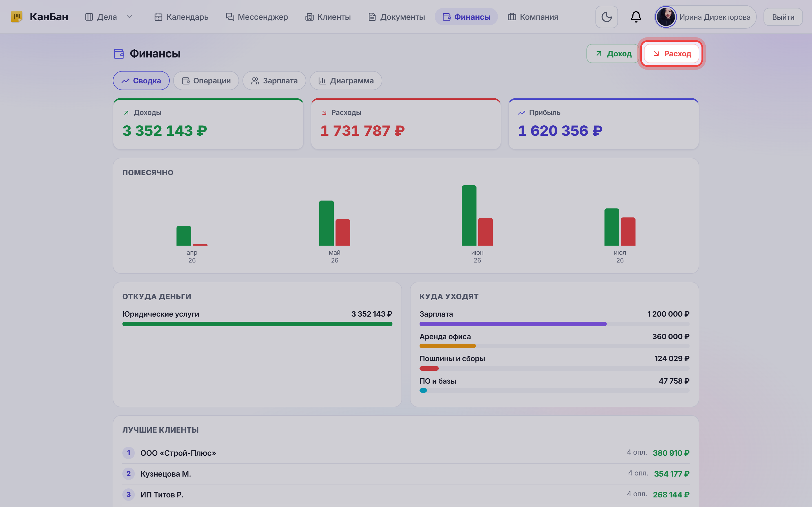The width and height of the screenshot is (812, 507).
Task: Switch to the Зарплата tab
Action: click(x=274, y=81)
